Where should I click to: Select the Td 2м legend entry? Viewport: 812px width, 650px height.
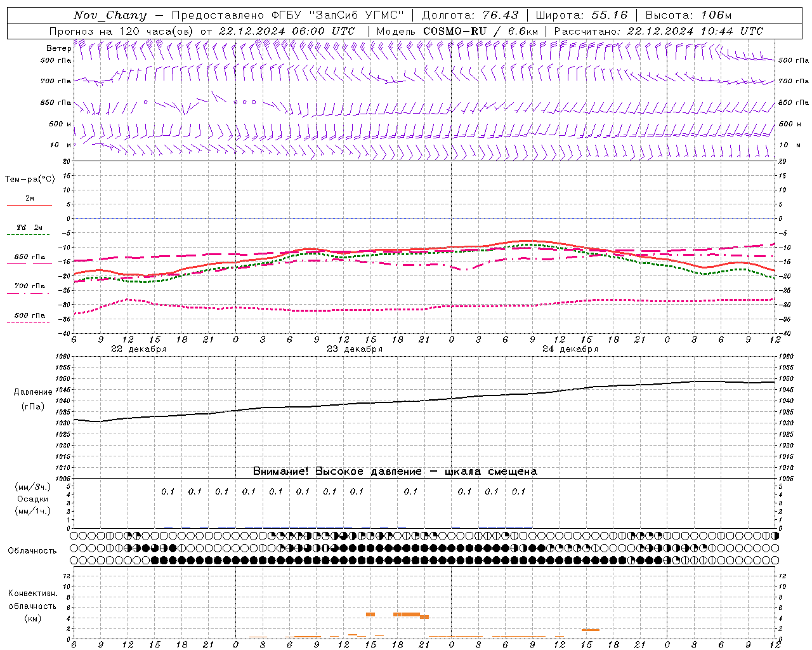tap(29, 227)
